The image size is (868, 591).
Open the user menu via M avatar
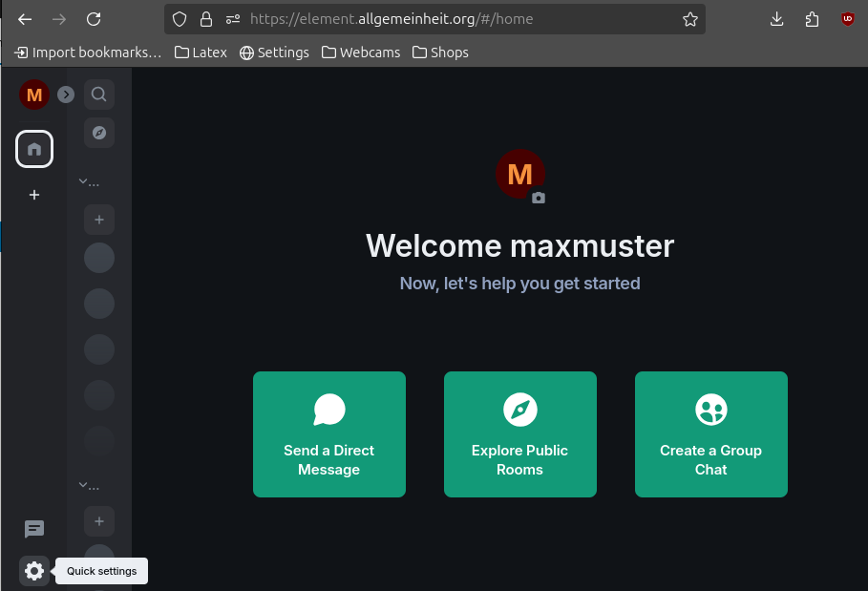pyautogui.click(x=34, y=95)
